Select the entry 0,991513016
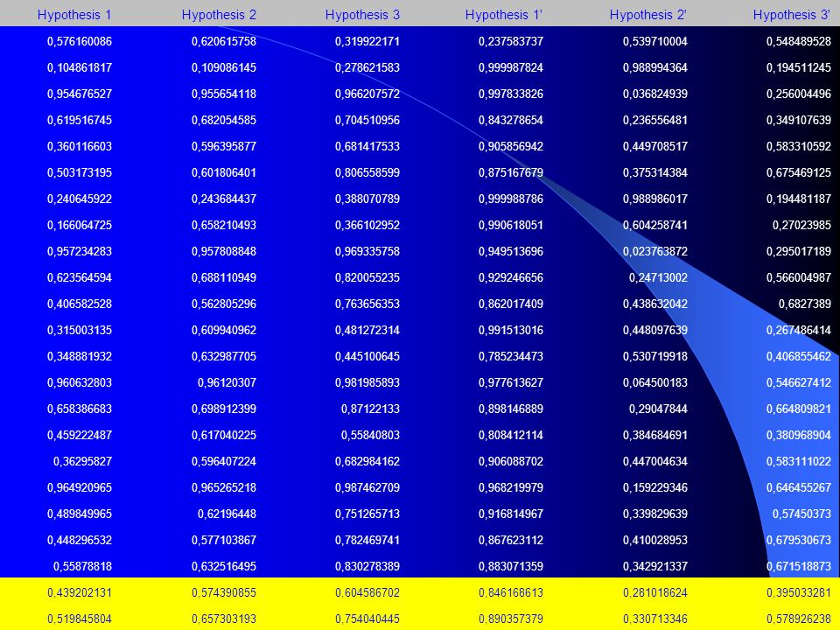The height and width of the screenshot is (630, 840). (x=511, y=330)
